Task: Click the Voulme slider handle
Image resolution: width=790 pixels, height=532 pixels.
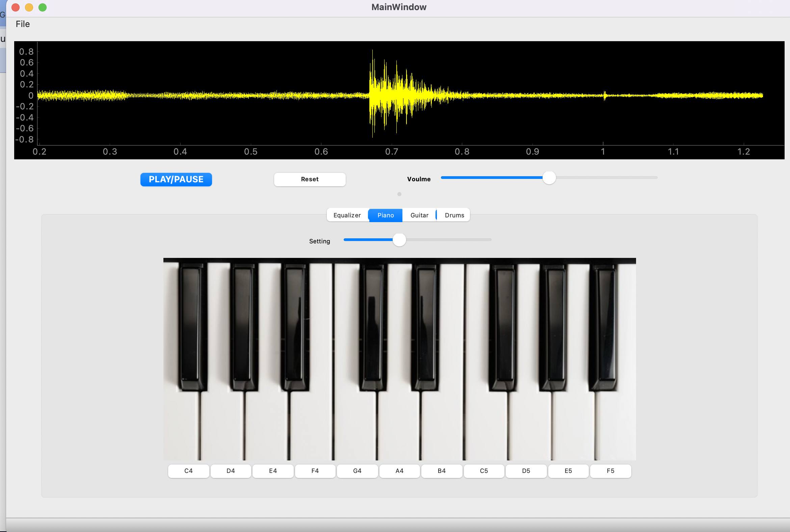Action: [x=549, y=178]
